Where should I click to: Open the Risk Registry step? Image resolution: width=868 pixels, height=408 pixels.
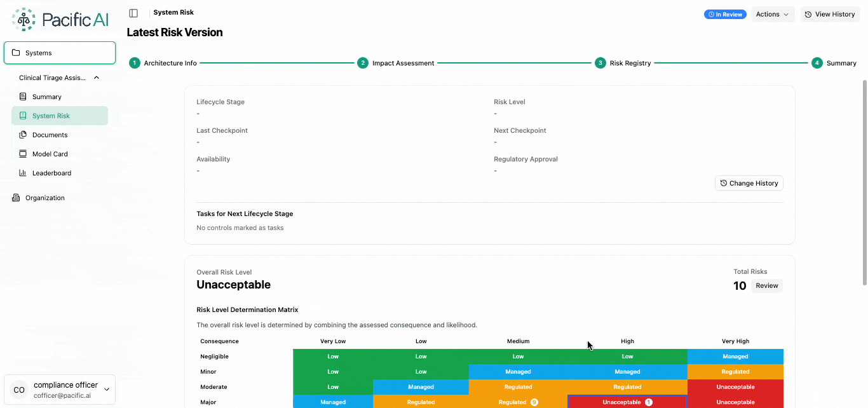[x=623, y=63]
